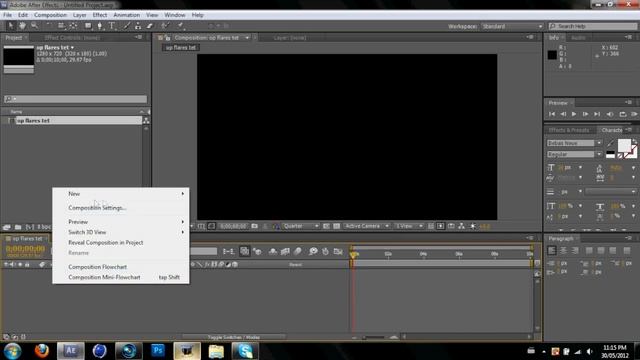Image resolution: width=640 pixels, height=360 pixels.
Task: Select the Hand tool
Action: click(22, 26)
